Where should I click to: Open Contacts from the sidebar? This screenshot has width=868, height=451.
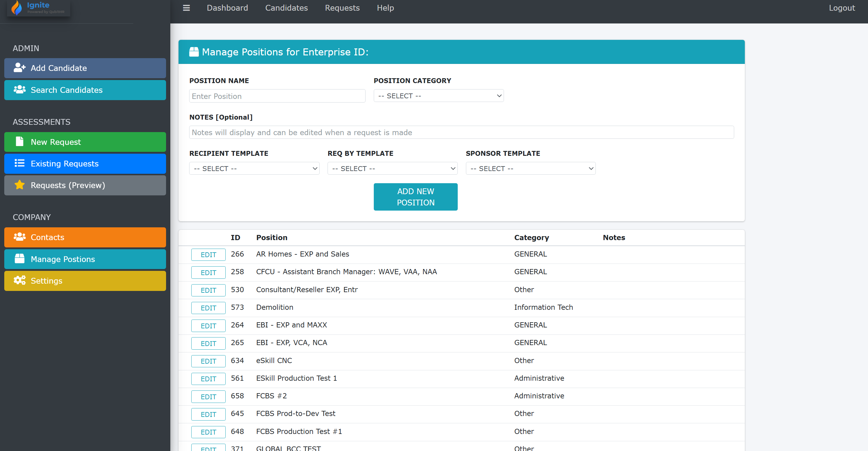[x=85, y=237]
